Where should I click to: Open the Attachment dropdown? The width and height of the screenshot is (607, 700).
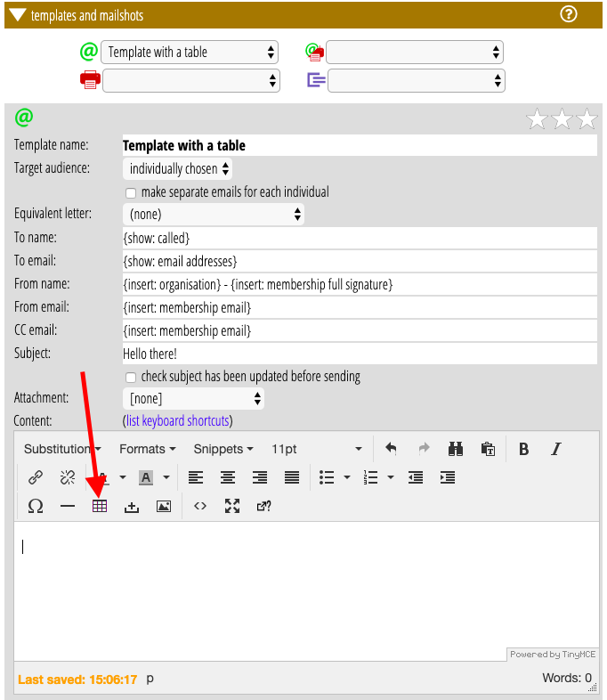point(193,399)
